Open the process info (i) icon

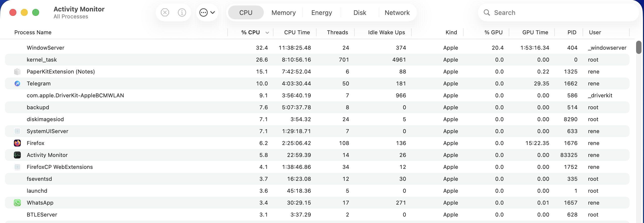pyautogui.click(x=182, y=12)
